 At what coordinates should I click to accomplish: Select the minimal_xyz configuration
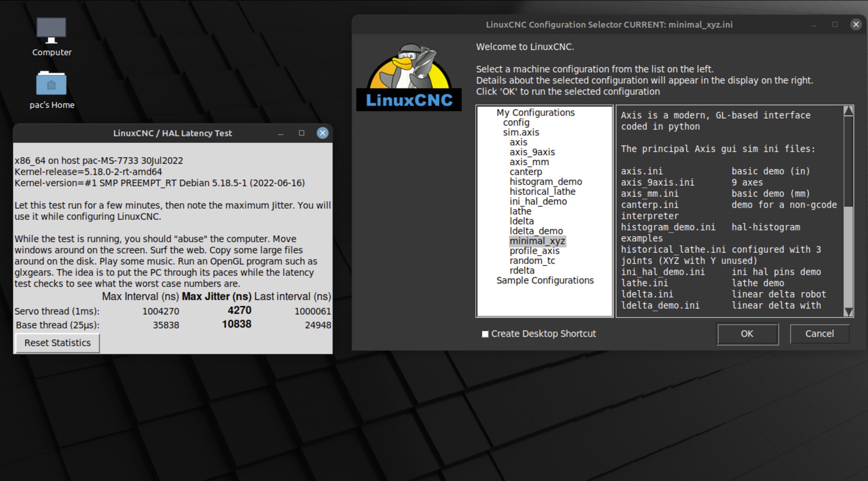(x=537, y=241)
